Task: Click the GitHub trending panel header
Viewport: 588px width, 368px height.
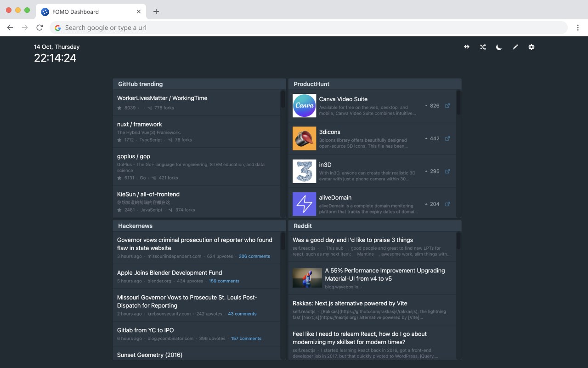Action: (x=199, y=84)
